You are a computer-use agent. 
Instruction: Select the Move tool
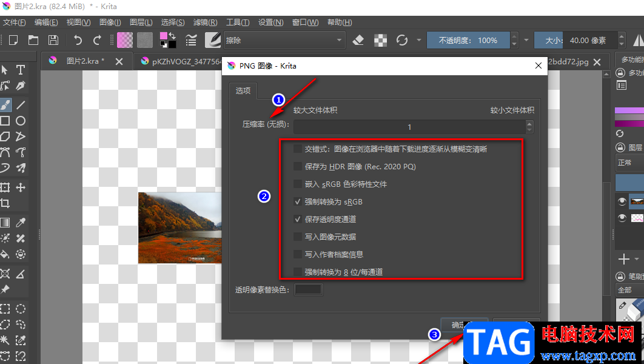(x=20, y=187)
